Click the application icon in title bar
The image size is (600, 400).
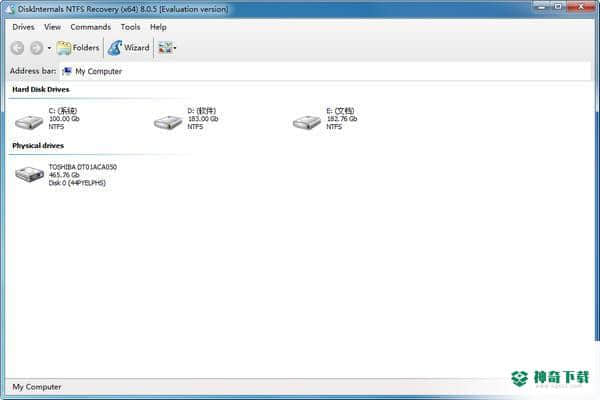[11, 9]
